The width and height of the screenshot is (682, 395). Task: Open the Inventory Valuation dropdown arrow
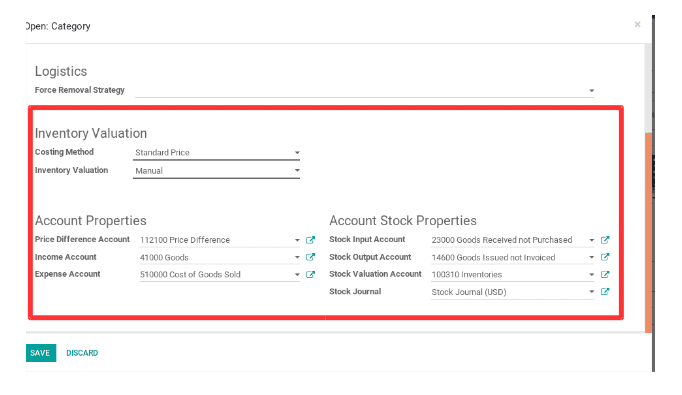pos(297,170)
